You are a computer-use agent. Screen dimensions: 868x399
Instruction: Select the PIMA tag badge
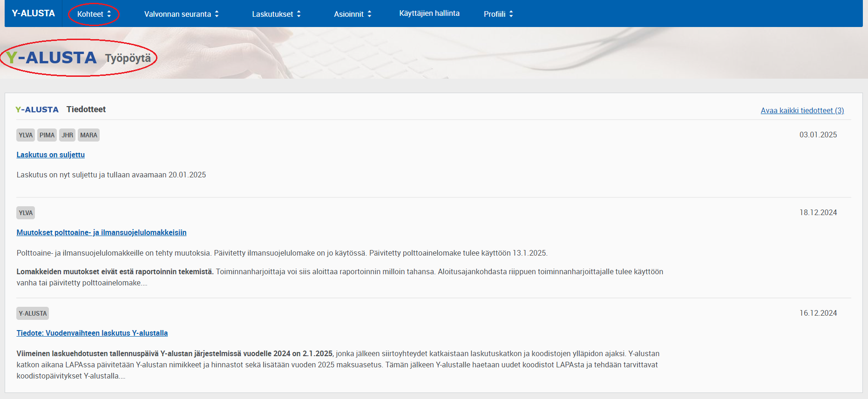[x=47, y=135]
